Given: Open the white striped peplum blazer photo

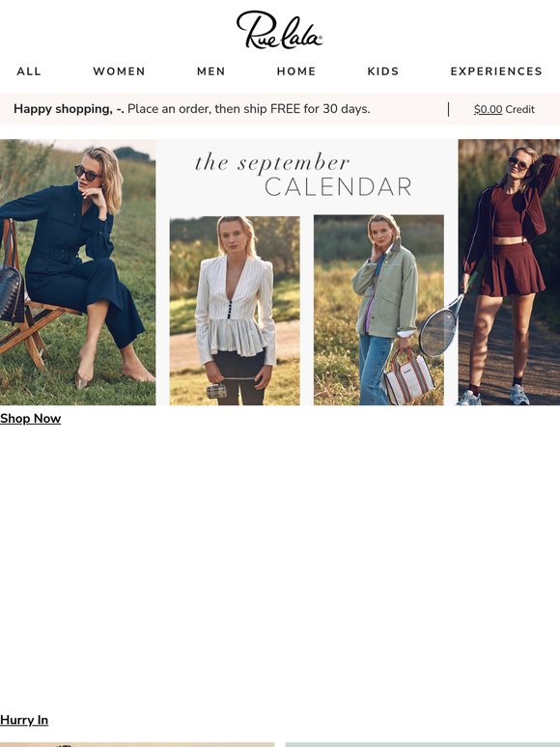Looking at the screenshot, I should click(235, 311).
